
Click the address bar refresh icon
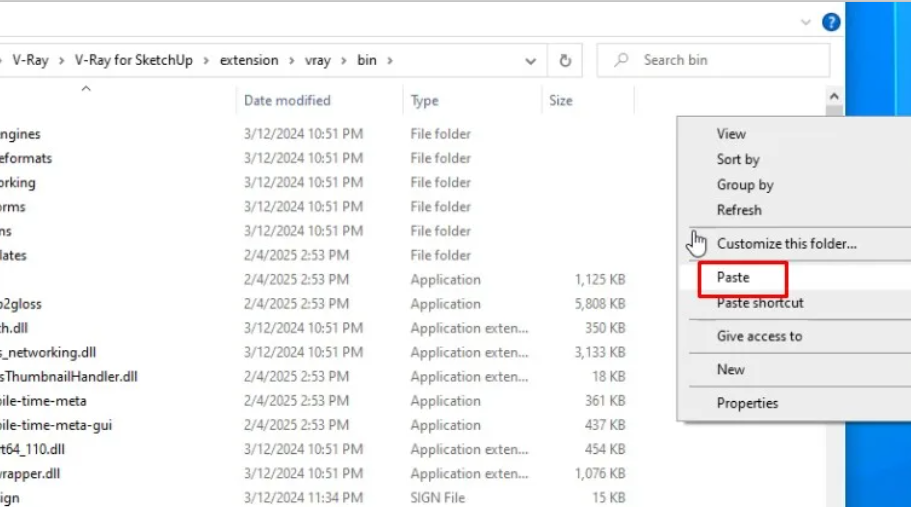click(x=565, y=60)
